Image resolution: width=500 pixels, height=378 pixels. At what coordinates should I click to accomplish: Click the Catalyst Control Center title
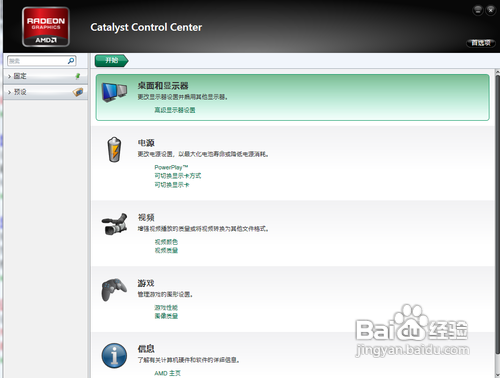pos(146,27)
